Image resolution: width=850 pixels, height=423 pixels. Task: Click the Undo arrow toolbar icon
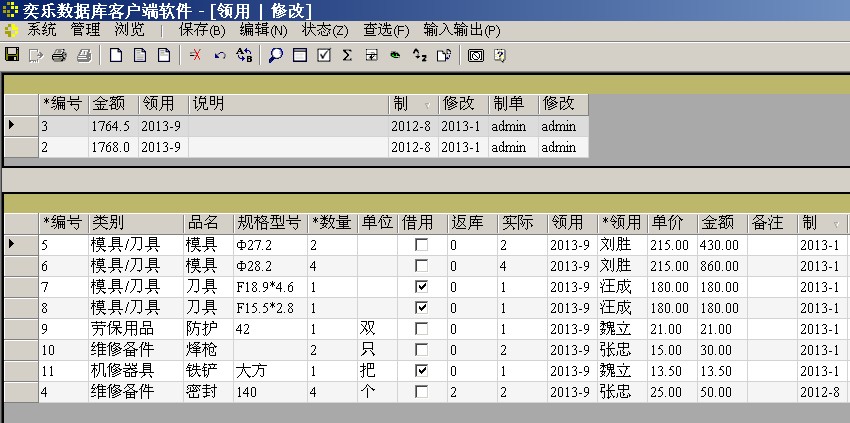pos(219,55)
